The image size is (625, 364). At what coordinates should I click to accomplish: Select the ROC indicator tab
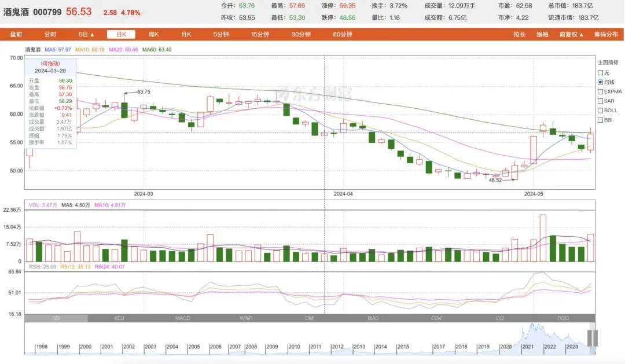[x=563, y=318]
